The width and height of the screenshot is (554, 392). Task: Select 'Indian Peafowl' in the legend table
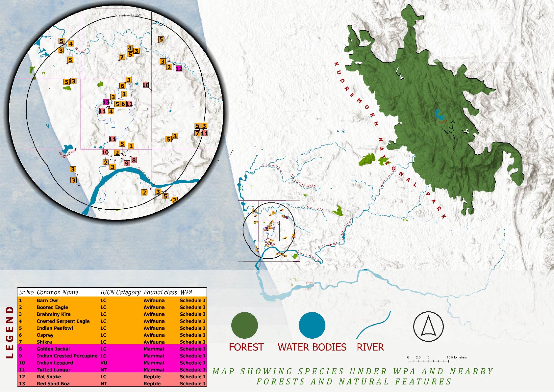(x=55, y=328)
